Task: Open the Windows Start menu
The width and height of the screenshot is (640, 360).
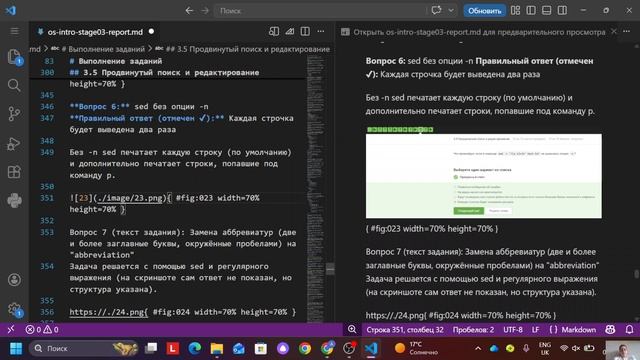Action: [x=16, y=349]
